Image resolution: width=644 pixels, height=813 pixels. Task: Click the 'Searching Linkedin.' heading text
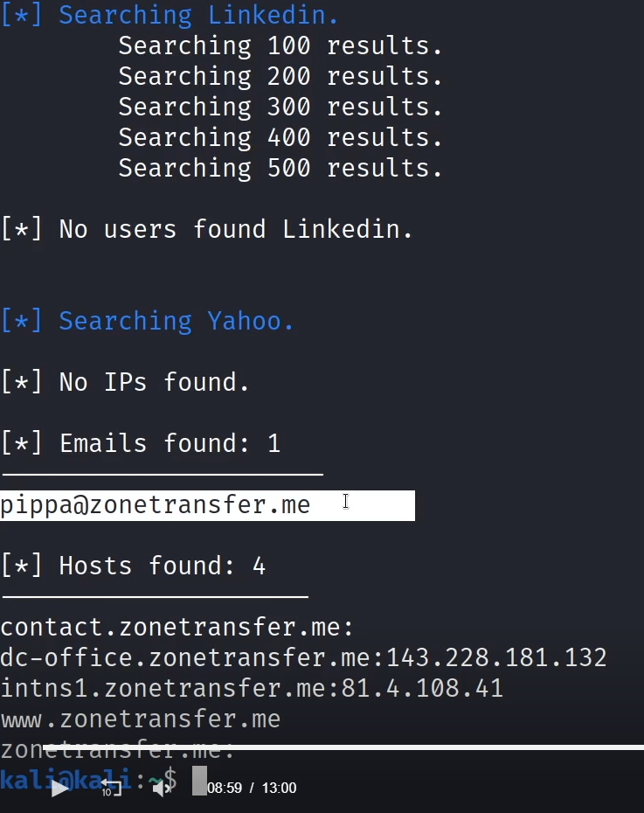(x=170, y=15)
